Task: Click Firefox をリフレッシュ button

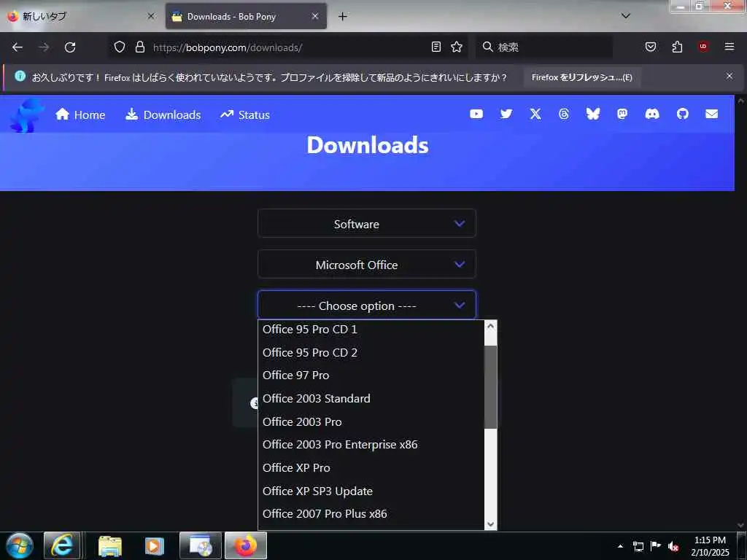Action: point(581,77)
